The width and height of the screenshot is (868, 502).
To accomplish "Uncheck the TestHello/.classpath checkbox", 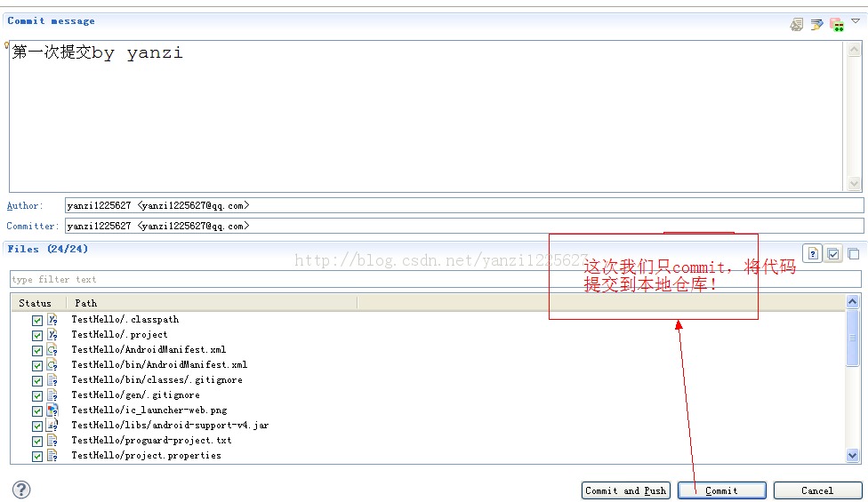I will tap(37, 320).
